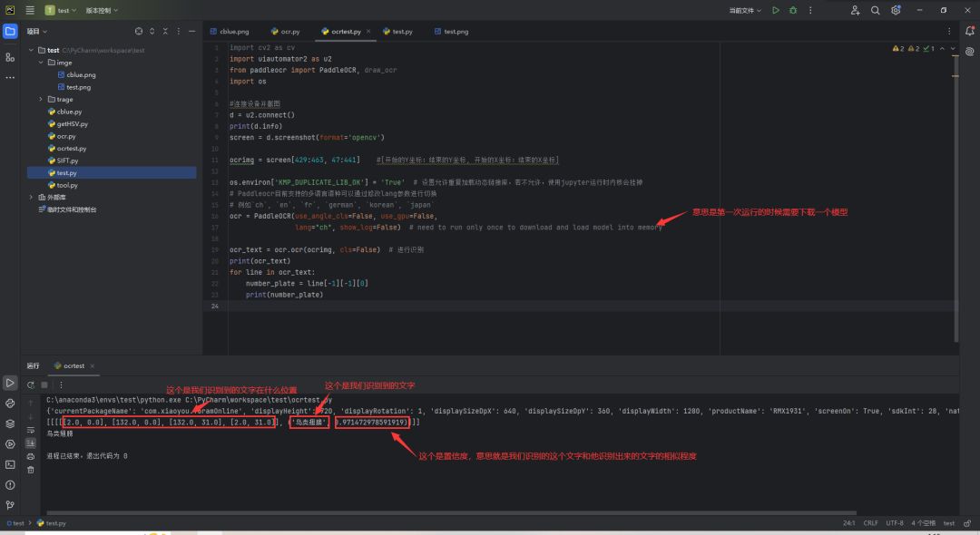This screenshot has width=980, height=535.
Task: Clear all run console output
Action: click(x=31, y=469)
